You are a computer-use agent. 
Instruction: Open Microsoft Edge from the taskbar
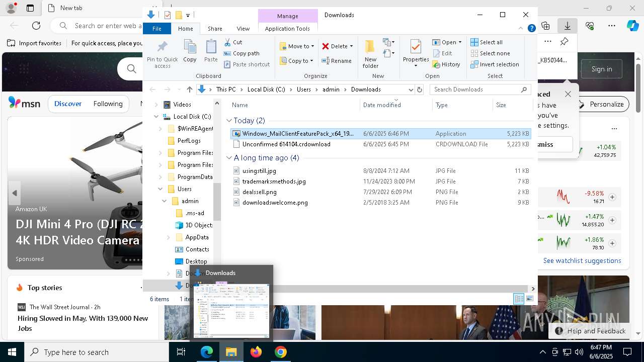pos(207,352)
